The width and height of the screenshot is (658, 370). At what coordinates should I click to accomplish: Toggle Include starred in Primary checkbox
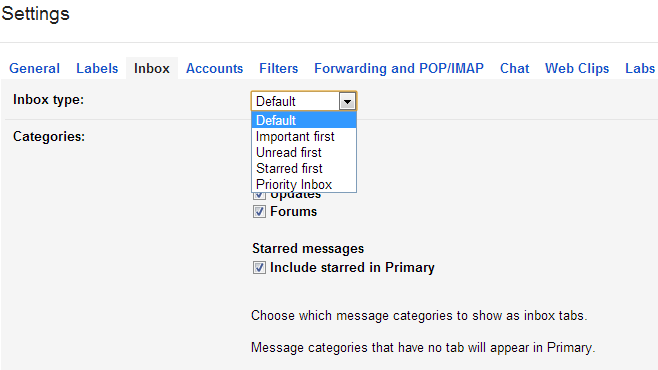coord(259,268)
